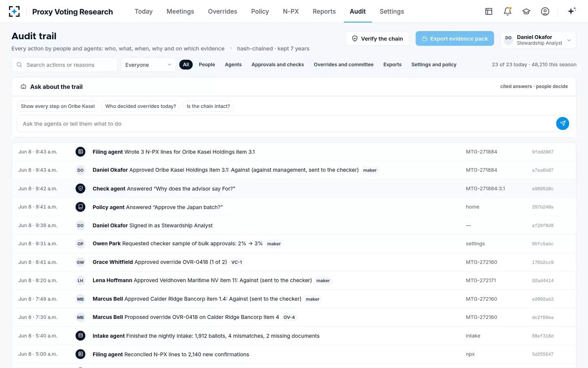Filter the trail by Agents
Viewport: 588px width, 368px height.
[233, 65]
